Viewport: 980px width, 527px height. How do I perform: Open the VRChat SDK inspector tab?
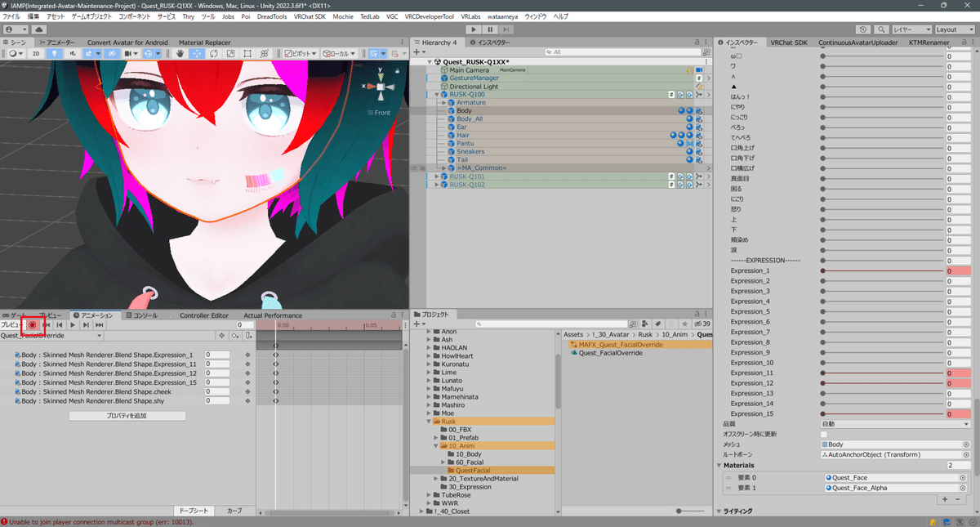click(x=789, y=42)
